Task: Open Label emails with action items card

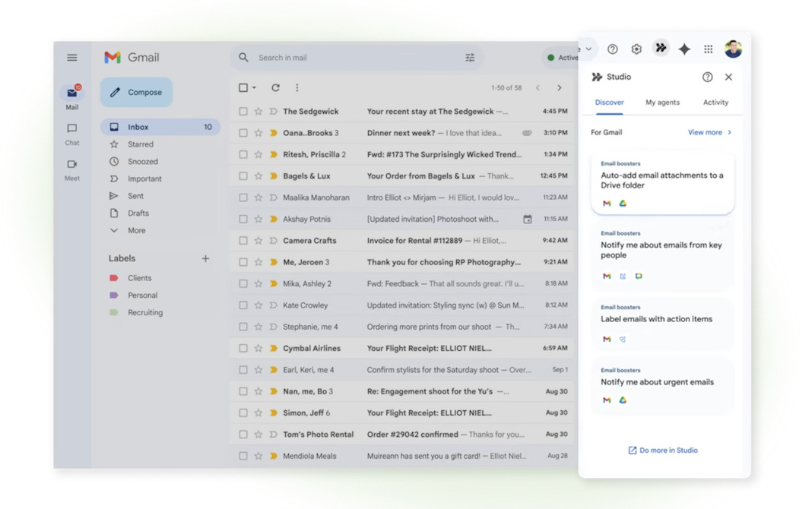Action: [662, 324]
